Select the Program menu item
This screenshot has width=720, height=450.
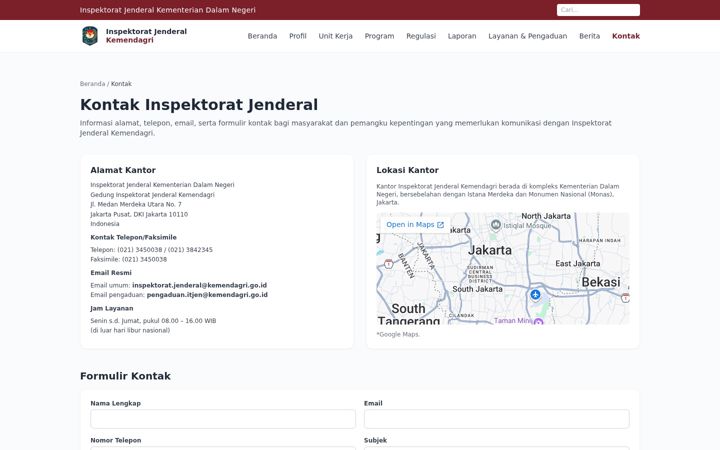(379, 36)
